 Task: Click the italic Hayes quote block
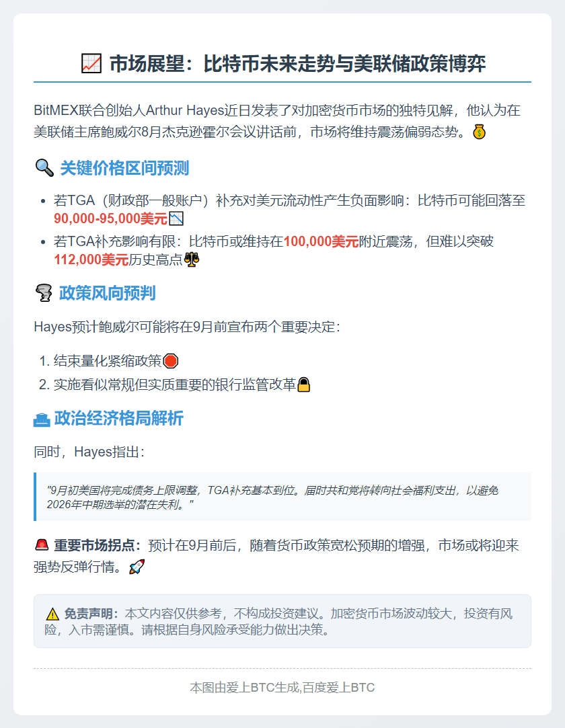[282, 497]
